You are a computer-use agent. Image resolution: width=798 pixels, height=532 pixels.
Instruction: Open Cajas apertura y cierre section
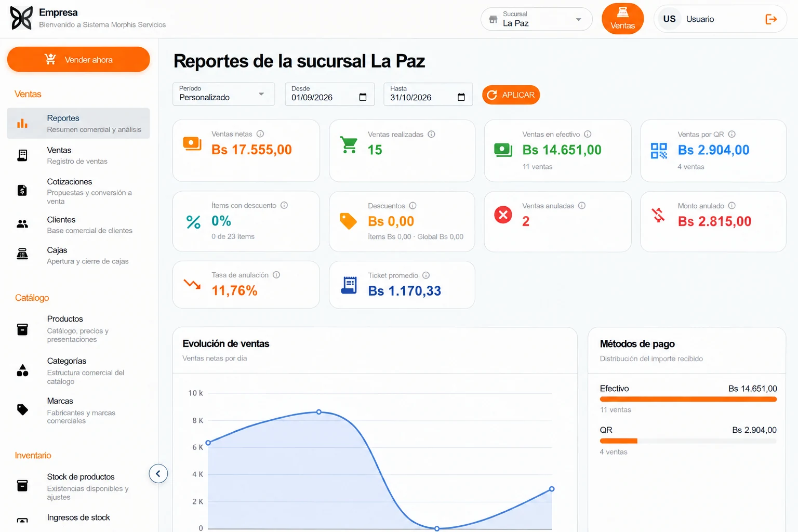78,255
